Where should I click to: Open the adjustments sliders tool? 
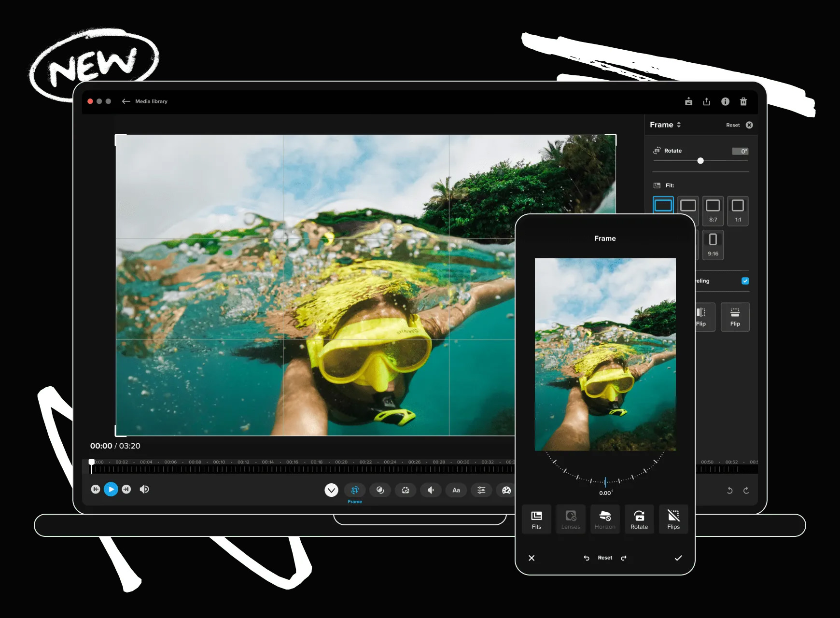pyautogui.click(x=481, y=490)
